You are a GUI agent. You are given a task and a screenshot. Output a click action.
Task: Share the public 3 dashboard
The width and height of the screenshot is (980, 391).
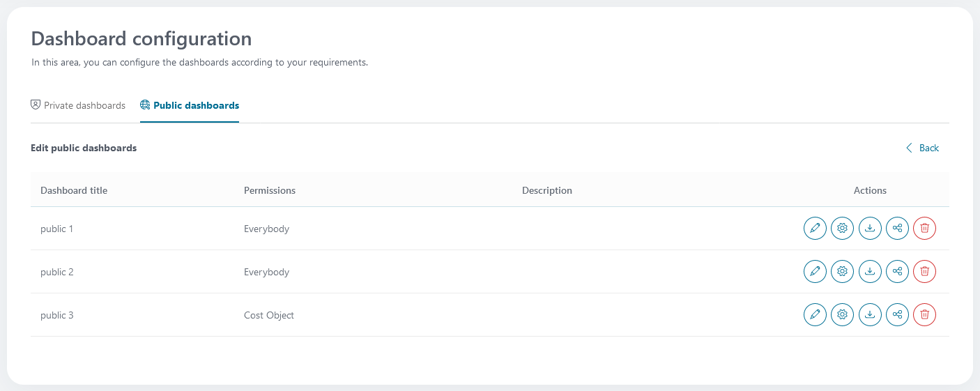(x=897, y=314)
